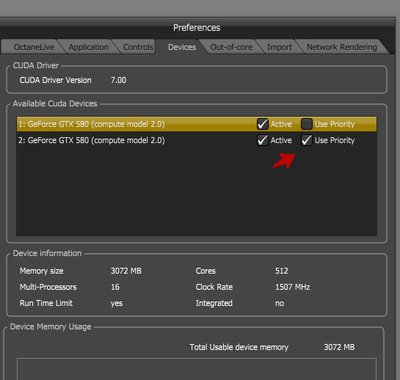
Task: Click the Memory size value 3072 MB
Action: tap(126, 271)
